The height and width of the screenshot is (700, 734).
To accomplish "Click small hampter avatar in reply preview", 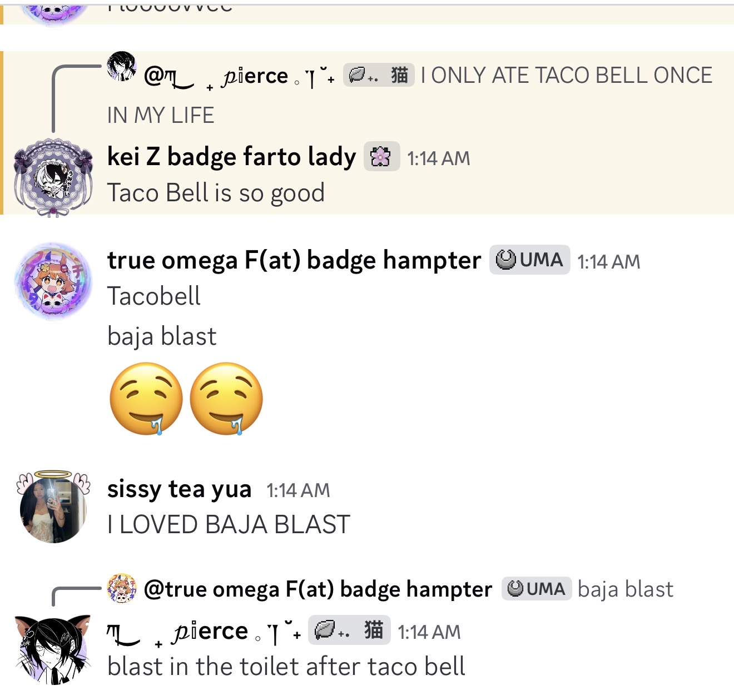I will tap(121, 588).
